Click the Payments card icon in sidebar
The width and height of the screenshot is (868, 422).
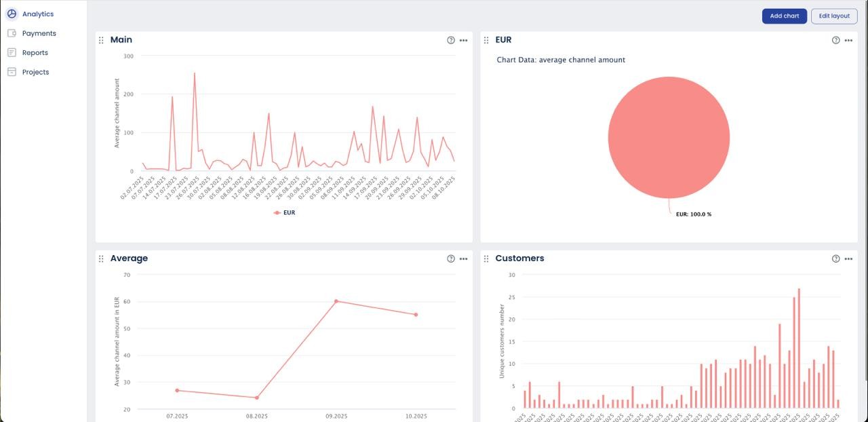coord(12,33)
